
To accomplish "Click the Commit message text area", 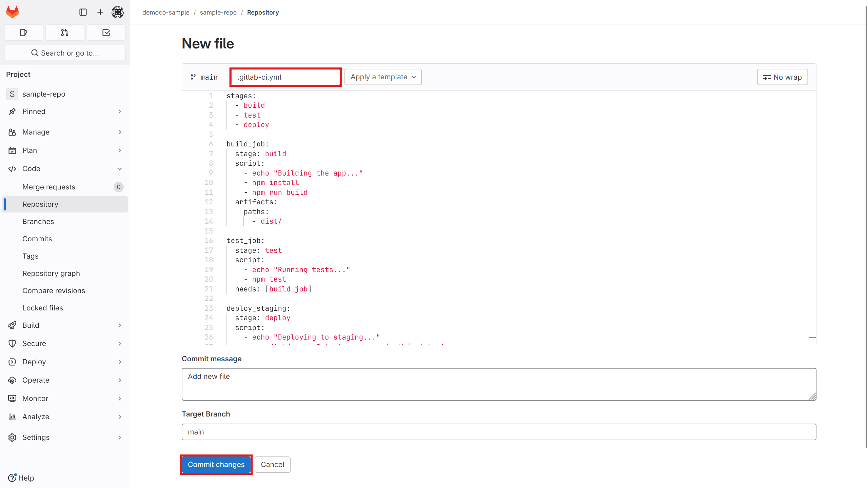I will pyautogui.click(x=499, y=384).
